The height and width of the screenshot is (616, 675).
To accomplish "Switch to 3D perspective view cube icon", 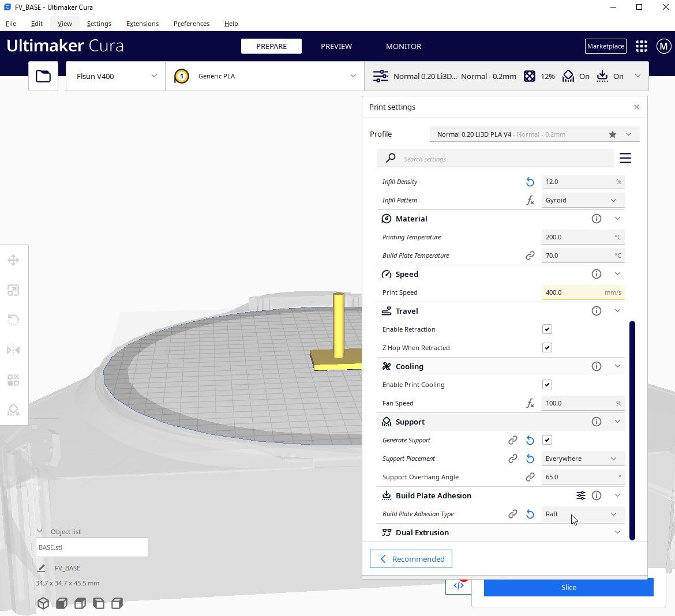I will [43, 603].
